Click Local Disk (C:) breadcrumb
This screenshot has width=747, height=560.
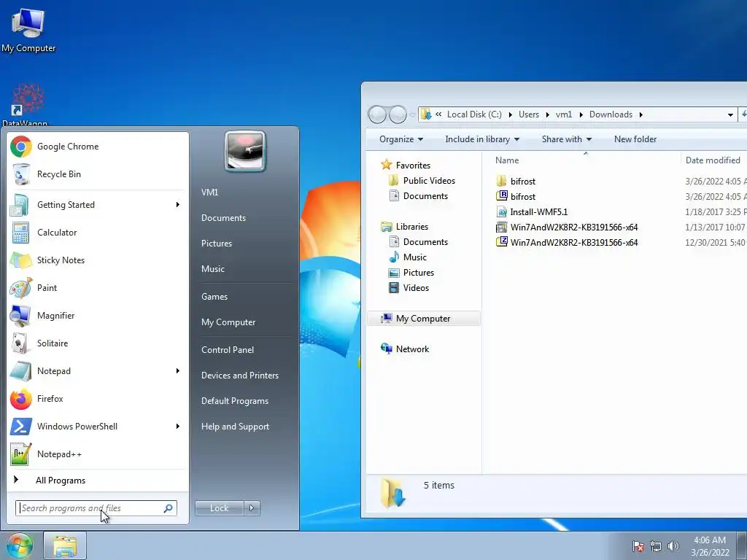[x=474, y=114]
